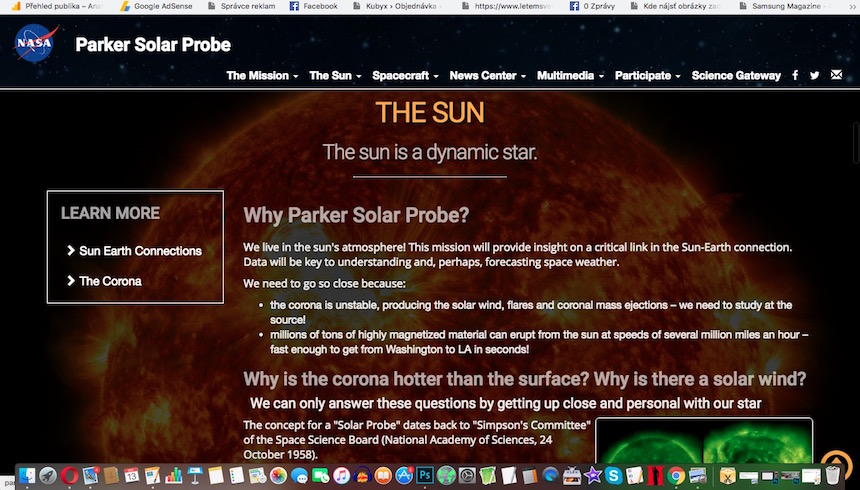Open the Facebook bookmark tab

tap(314, 6)
